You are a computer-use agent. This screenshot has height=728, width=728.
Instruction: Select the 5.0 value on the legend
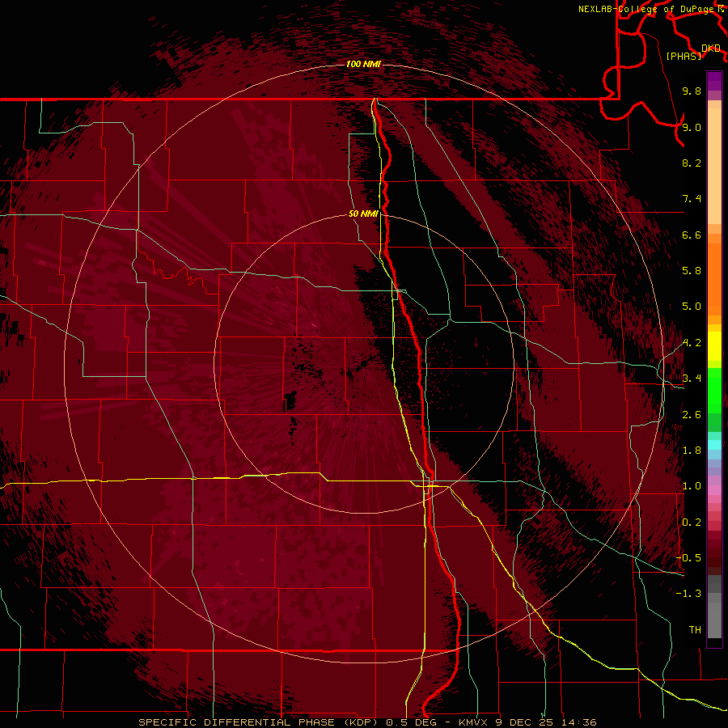(692, 307)
